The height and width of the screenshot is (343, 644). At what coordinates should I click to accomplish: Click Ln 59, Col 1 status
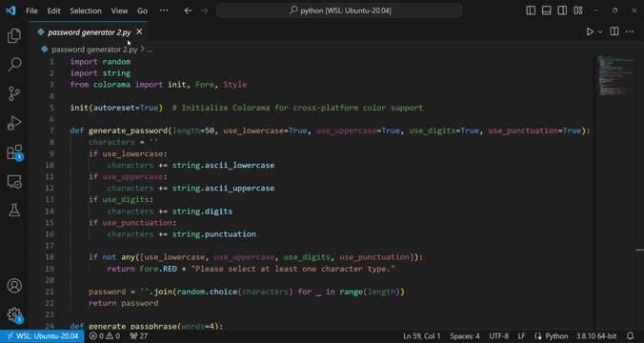[422, 336]
